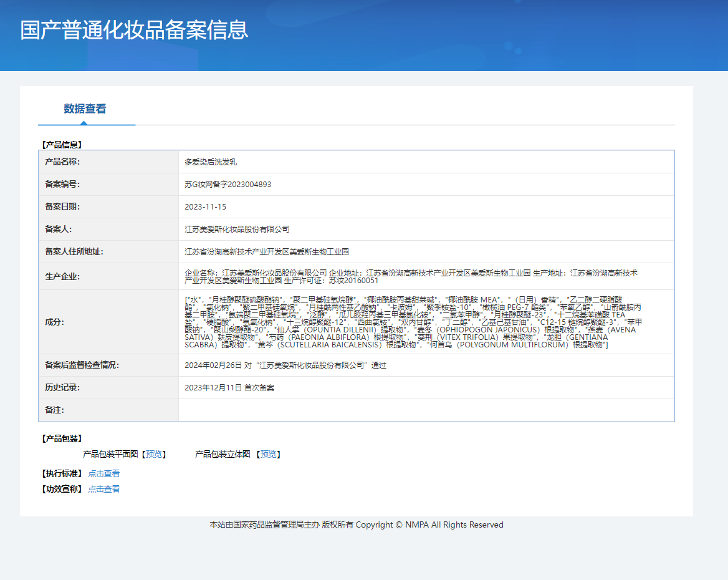728x580 pixels.
Task: Click 点击查看 next to 执行标准
Action: (104, 474)
